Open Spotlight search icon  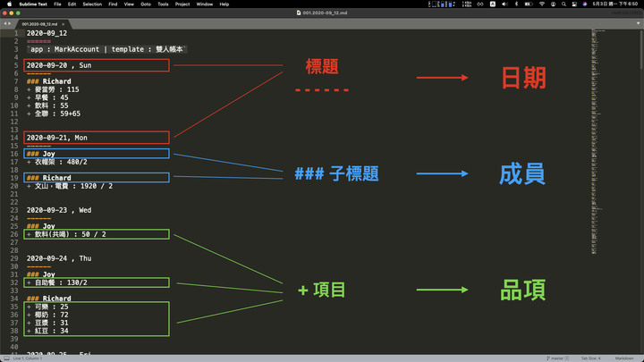pyautogui.click(x=563, y=4)
